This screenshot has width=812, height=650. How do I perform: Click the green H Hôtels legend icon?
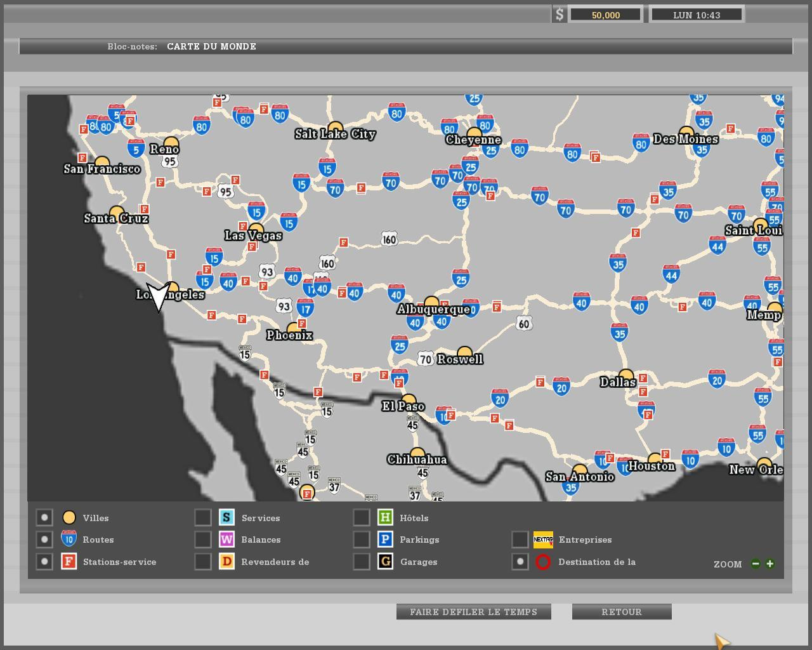coord(385,518)
